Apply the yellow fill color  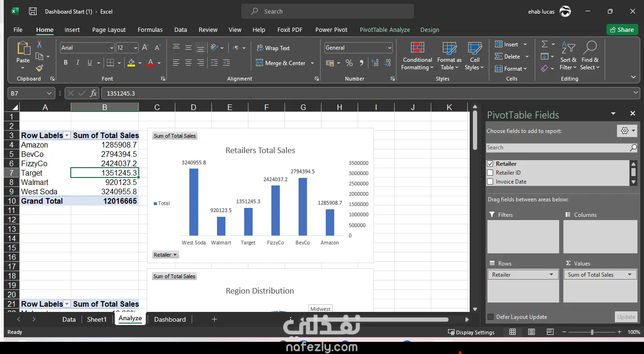pos(131,63)
